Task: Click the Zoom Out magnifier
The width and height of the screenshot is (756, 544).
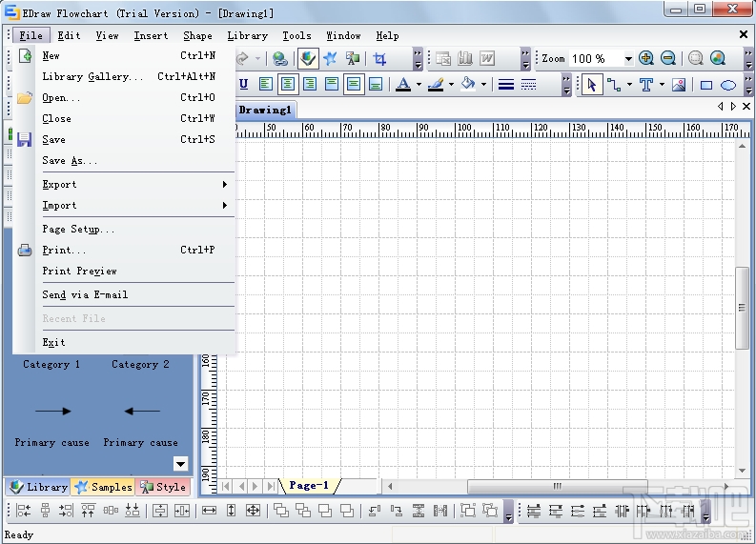Action: coord(668,58)
